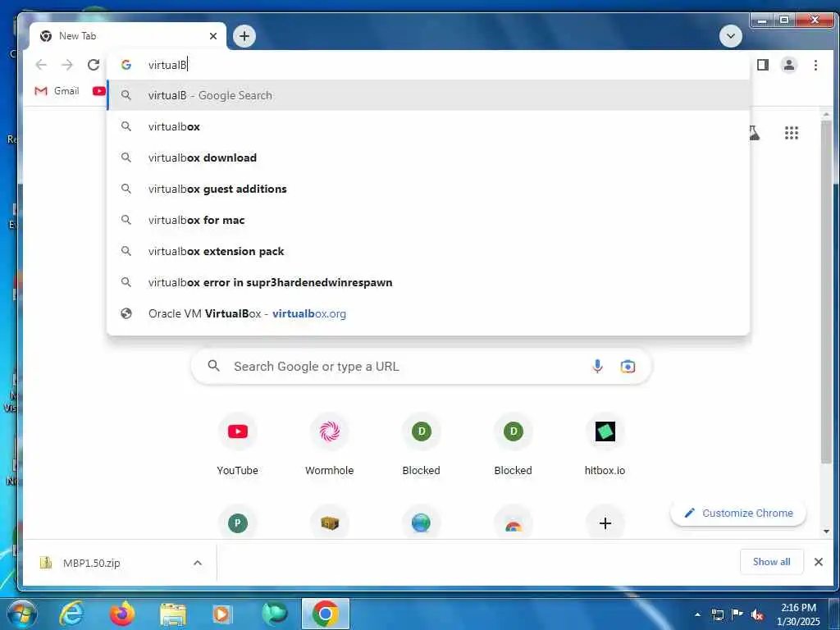
Task: Open the 'P' shortcut tile
Action: (x=237, y=523)
